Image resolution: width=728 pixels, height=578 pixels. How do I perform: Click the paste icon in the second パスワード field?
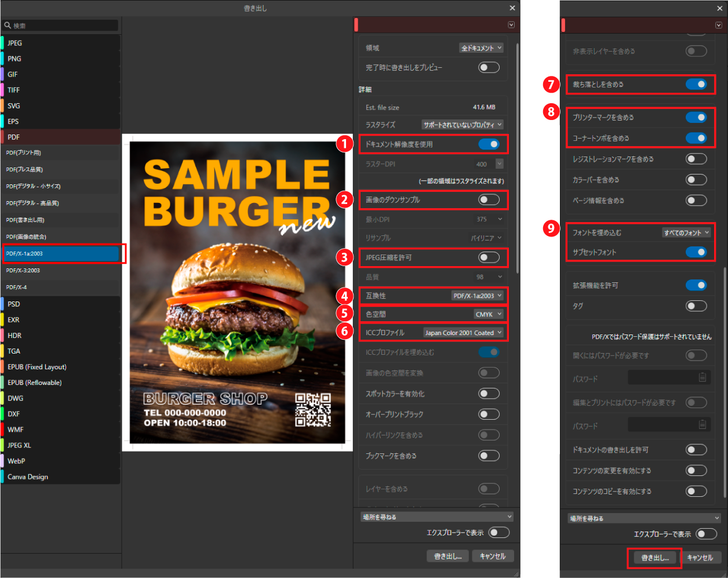pyautogui.click(x=702, y=424)
